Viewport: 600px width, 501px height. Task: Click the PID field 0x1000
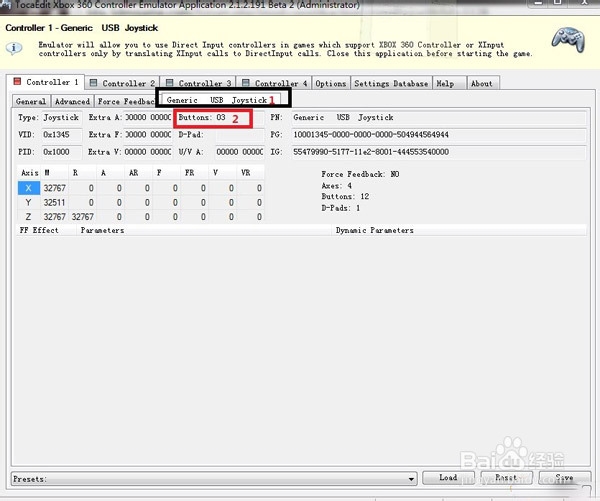62,152
